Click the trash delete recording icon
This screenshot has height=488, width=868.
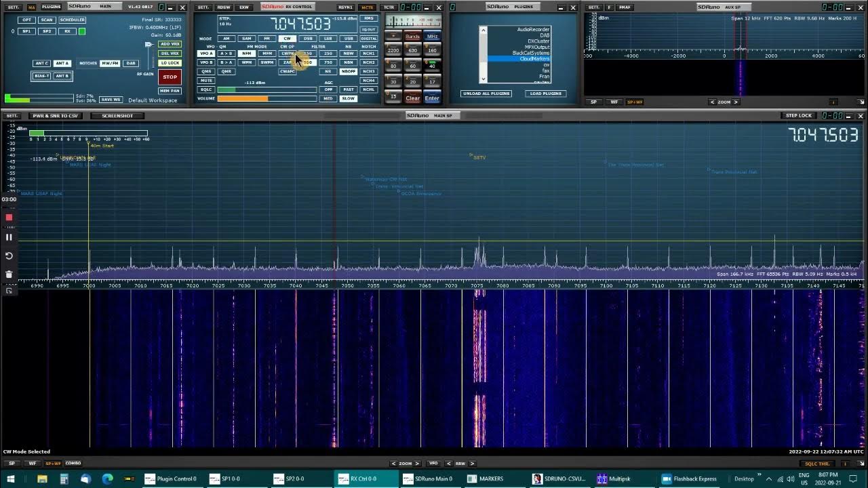tap(9, 274)
